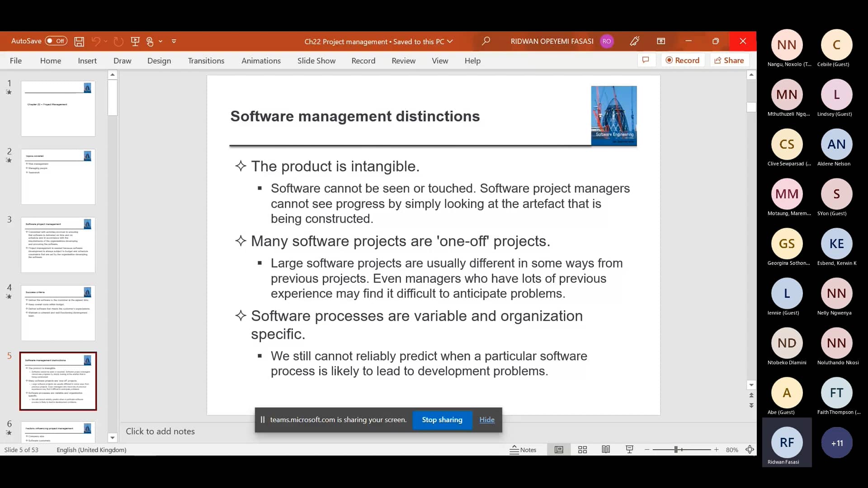Click the zoom slider handle
The height and width of the screenshot is (488, 868).
(676, 450)
